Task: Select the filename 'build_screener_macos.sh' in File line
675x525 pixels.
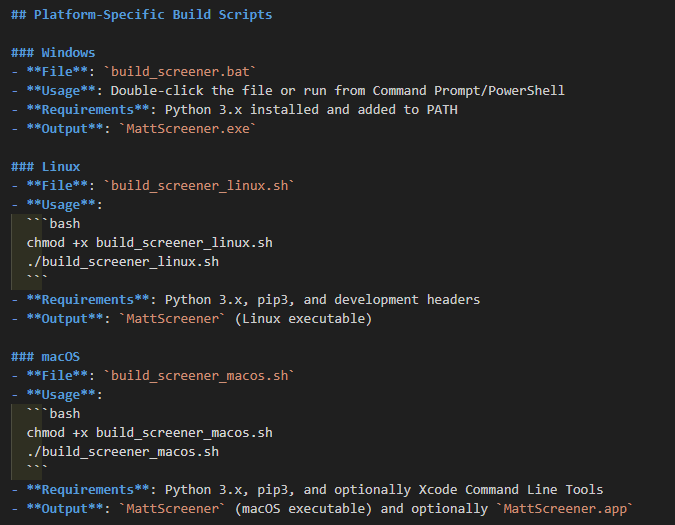Action: (x=199, y=376)
